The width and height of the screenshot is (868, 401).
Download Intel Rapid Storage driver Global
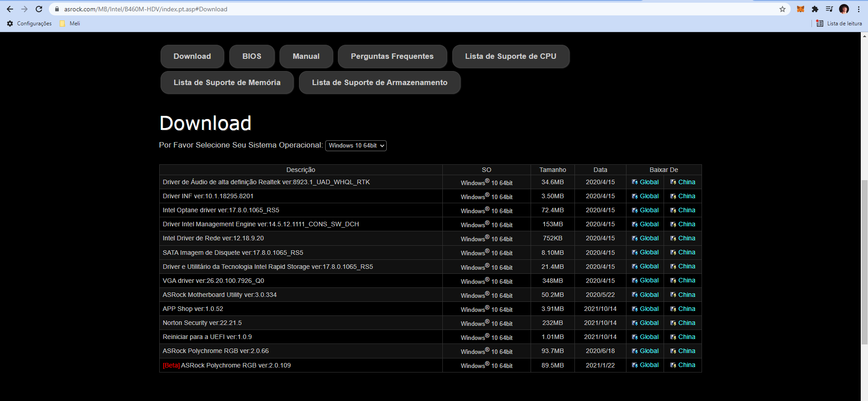(x=645, y=266)
